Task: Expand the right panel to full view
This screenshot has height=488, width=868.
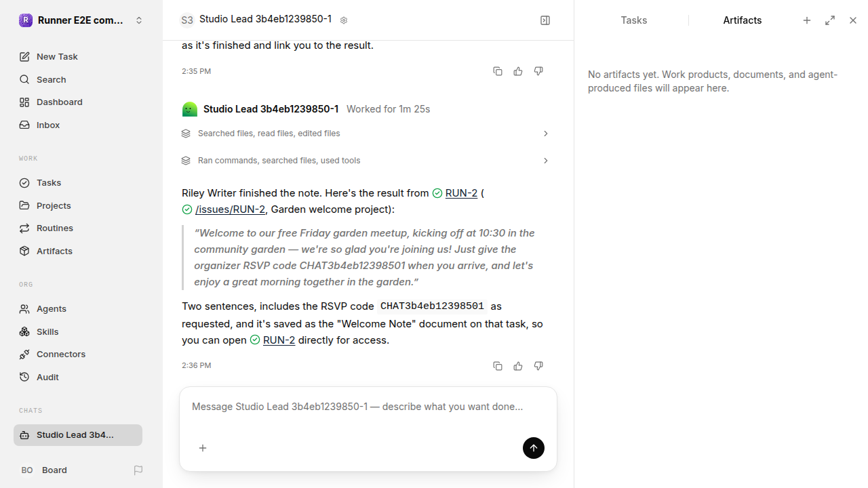Action: coord(830,20)
